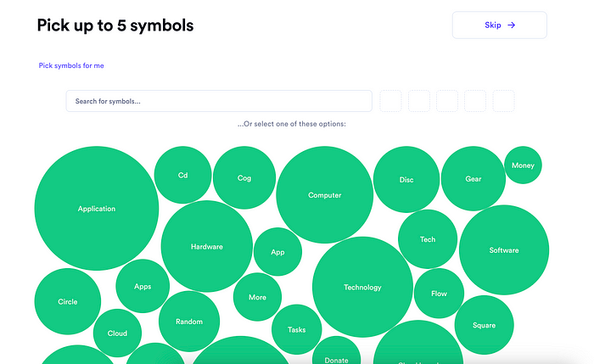Image resolution: width=594 pixels, height=364 pixels.
Task: Select the Flow bubble
Action: (x=439, y=294)
